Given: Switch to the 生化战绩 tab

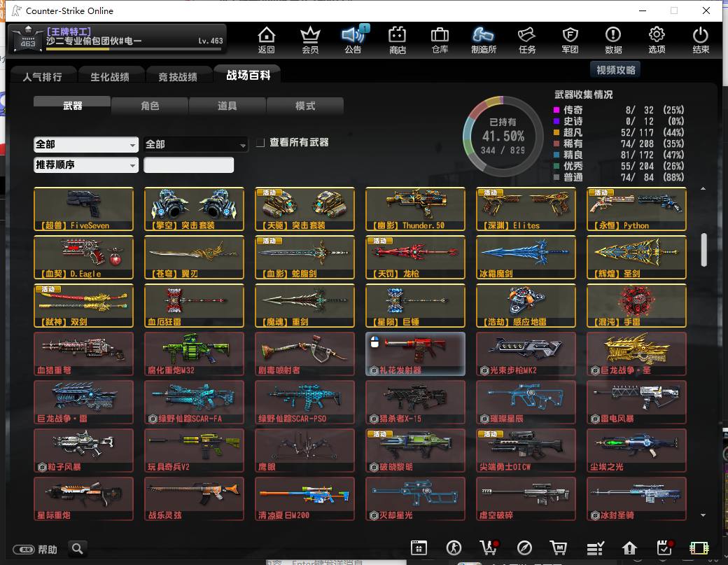Looking at the screenshot, I should [110, 76].
